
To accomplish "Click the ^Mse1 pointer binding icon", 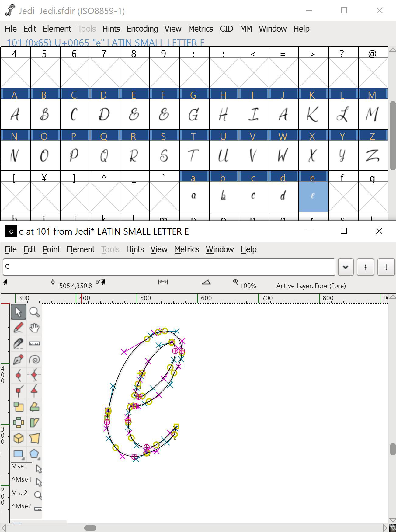I will pyautogui.click(x=38, y=482).
